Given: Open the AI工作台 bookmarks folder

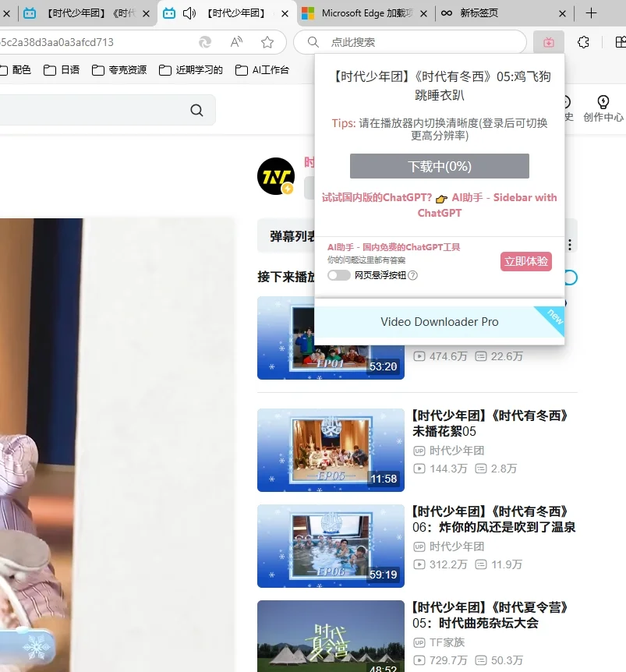Looking at the screenshot, I should (263, 70).
